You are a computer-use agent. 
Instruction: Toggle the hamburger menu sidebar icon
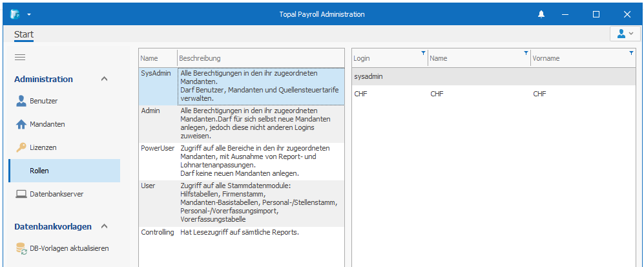click(x=20, y=58)
